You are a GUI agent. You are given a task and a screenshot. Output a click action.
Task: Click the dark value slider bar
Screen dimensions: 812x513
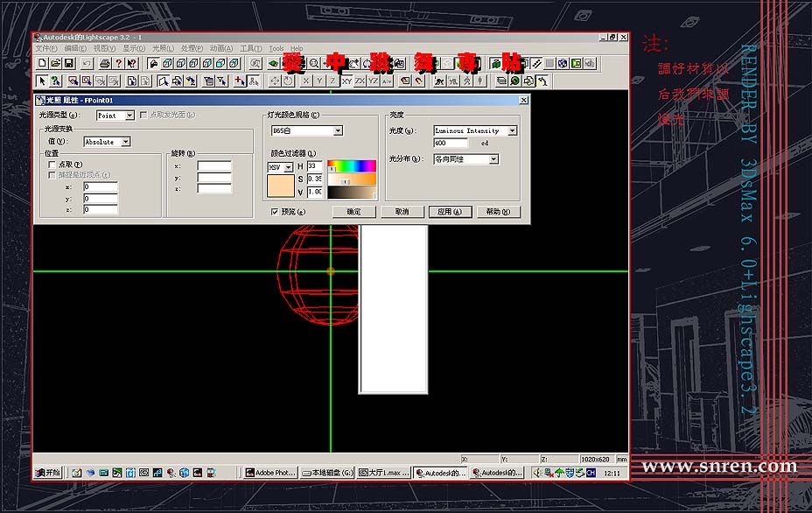pyautogui.click(x=352, y=193)
